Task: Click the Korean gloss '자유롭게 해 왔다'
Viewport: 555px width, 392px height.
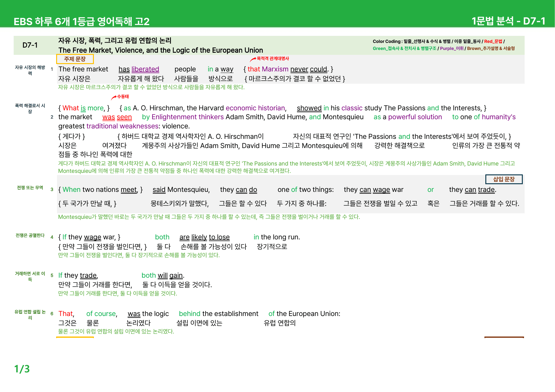Action: click(141, 79)
